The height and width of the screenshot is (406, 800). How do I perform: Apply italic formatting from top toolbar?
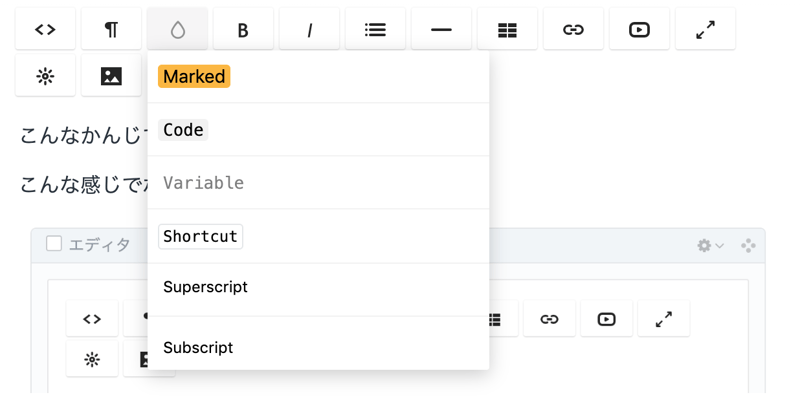[x=309, y=30]
